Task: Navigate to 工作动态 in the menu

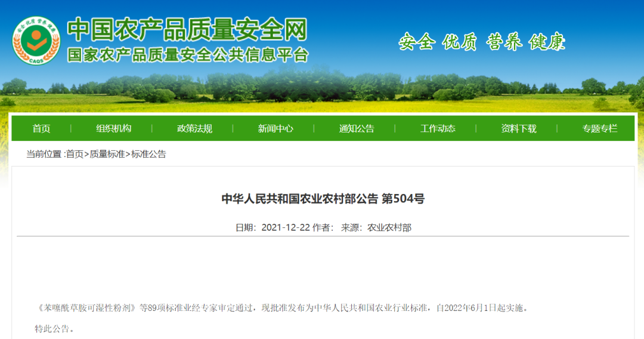Action: pos(438,128)
